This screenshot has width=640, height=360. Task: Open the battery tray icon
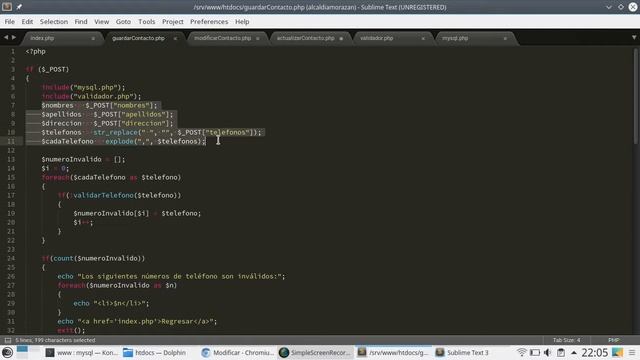535,353
